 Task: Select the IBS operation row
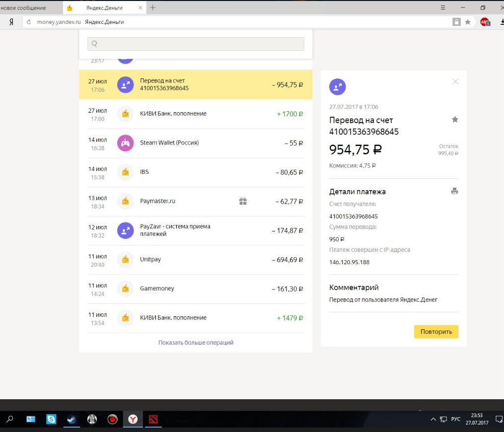point(196,172)
